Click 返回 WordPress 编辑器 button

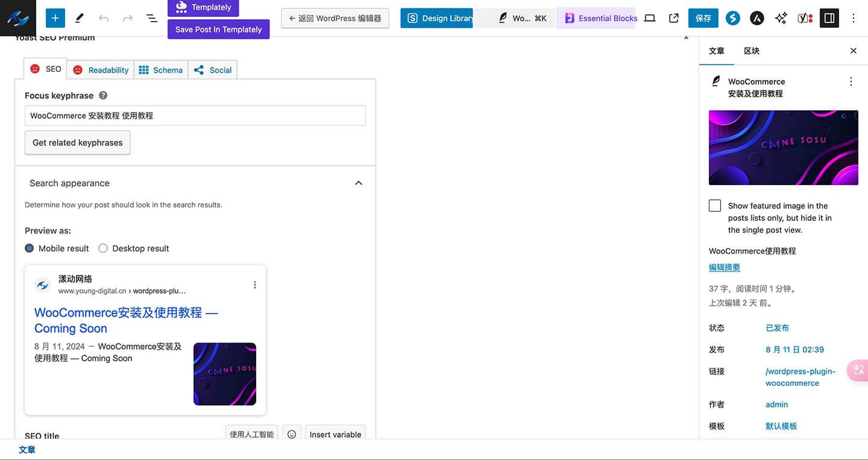click(x=335, y=18)
